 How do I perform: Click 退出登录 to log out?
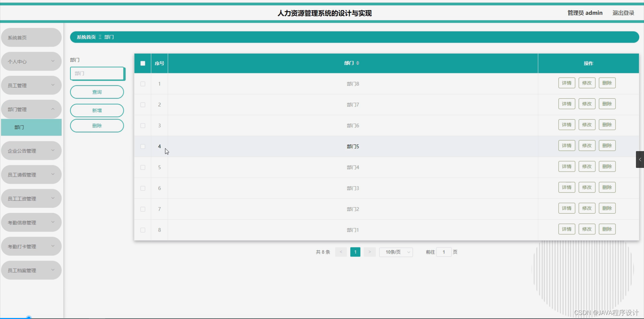pos(623,13)
